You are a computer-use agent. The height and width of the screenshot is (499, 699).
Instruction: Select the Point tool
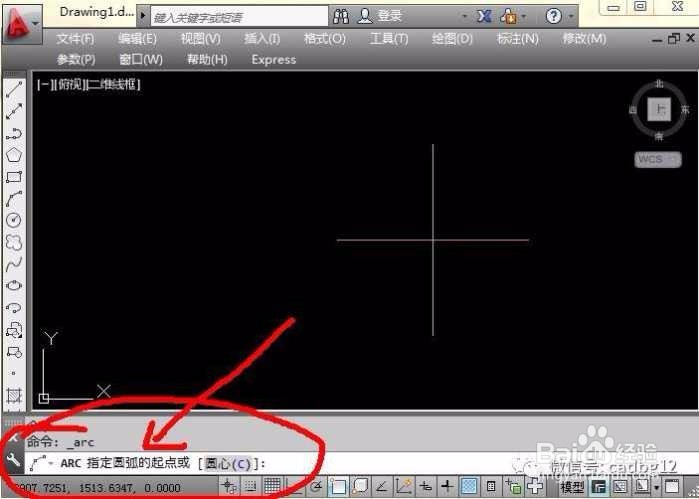(x=13, y=373)
